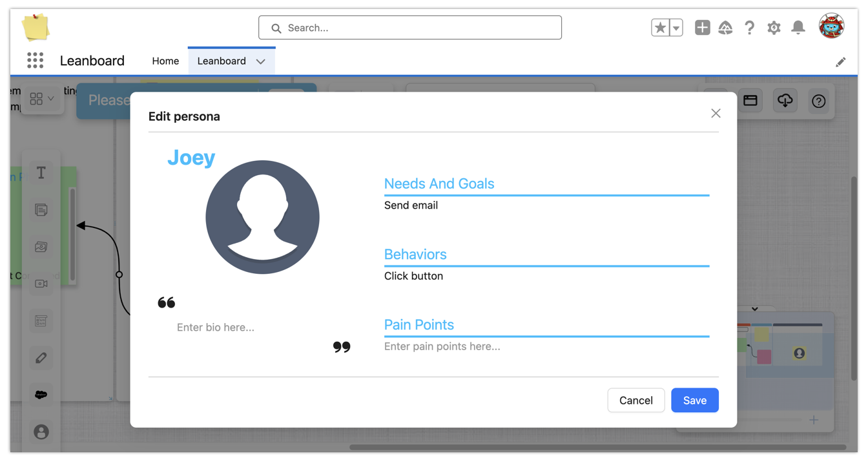
Task: Expand the Leanboard tab chevron menu
Action: click(x=261, y=61)
